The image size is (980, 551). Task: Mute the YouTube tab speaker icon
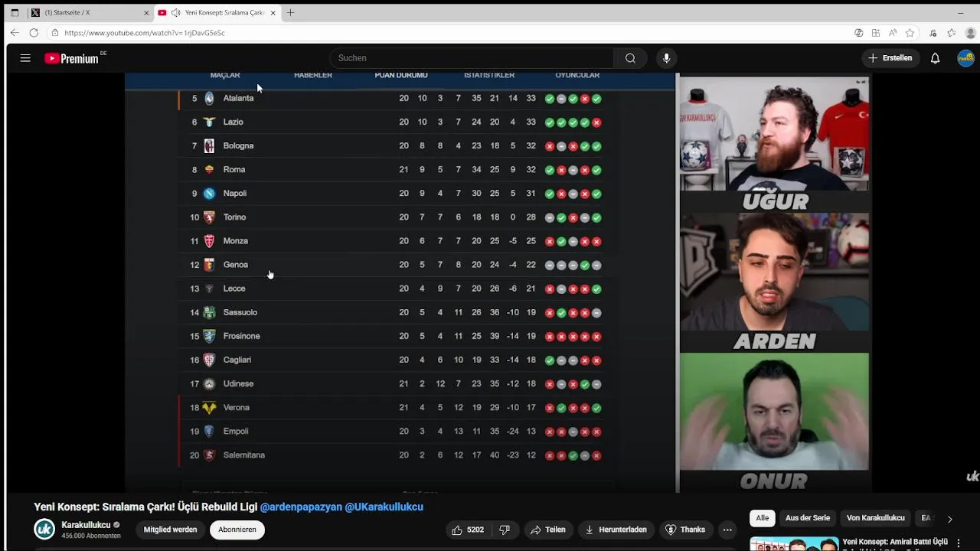[176, 13]
